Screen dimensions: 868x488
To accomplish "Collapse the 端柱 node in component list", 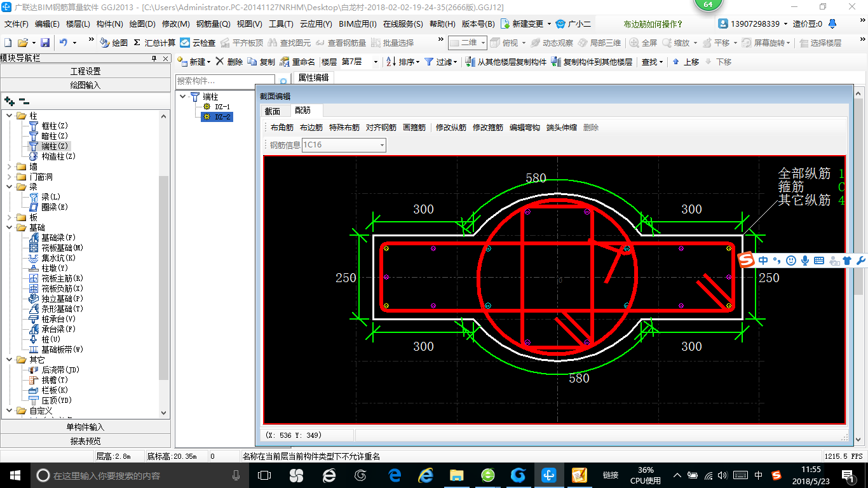I will tap(183, 97).
